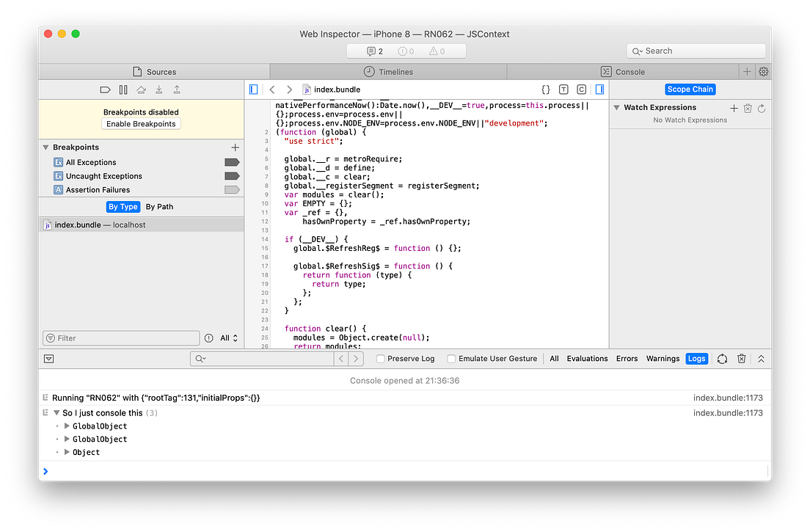Screen dimensions: 810x532
Task: Go to next console search result
Action: 356,358
